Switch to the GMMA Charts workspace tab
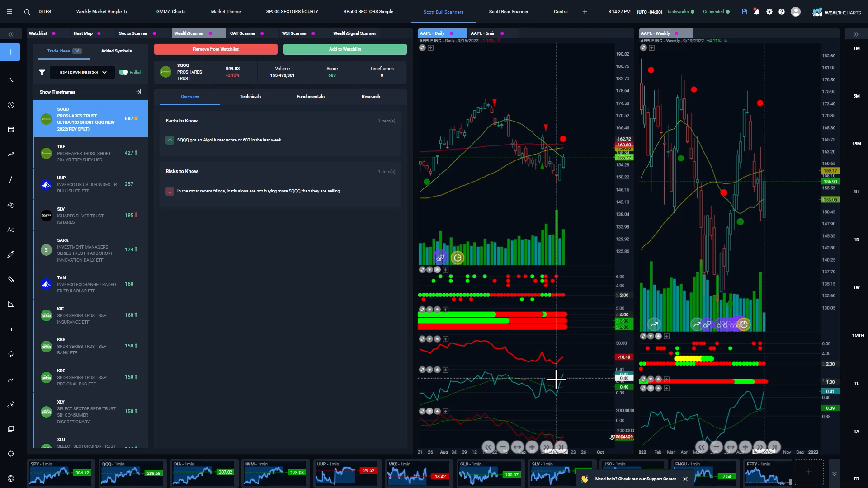Image resolution: width=868 pixels, height=488 pixels. (x=171, y=12)
